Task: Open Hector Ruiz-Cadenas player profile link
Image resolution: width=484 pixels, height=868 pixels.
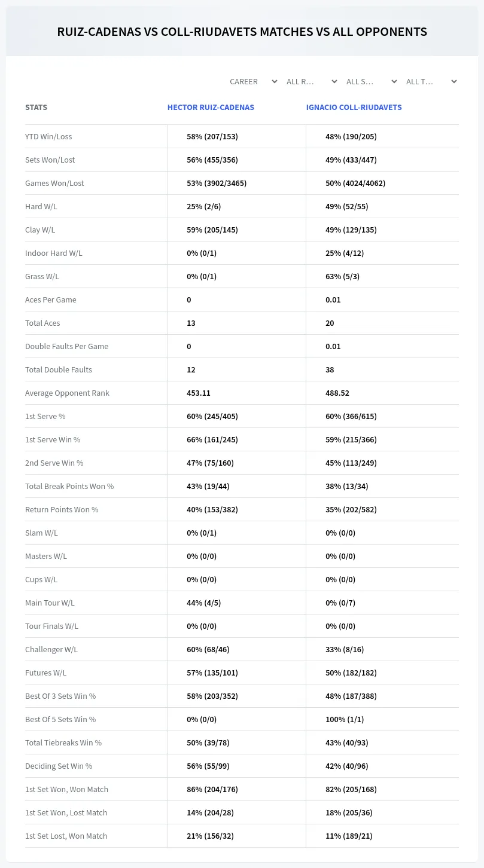Action: pos(211,108)
